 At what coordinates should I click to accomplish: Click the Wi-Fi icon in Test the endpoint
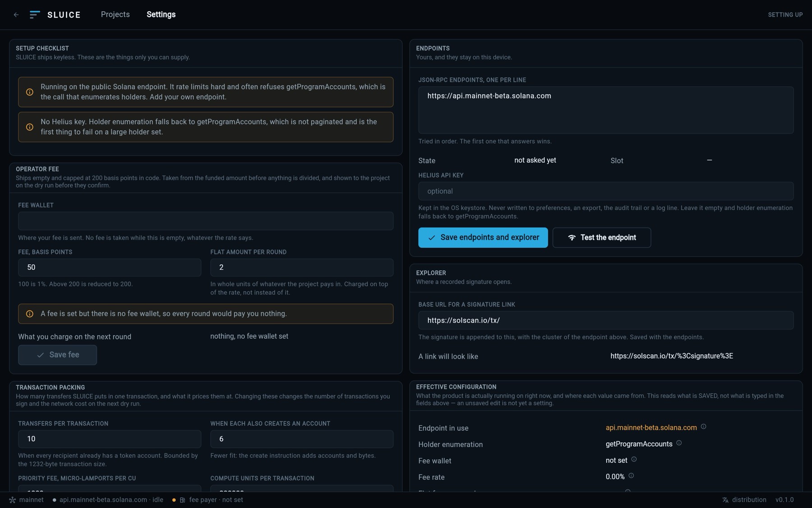pos(572,238)
